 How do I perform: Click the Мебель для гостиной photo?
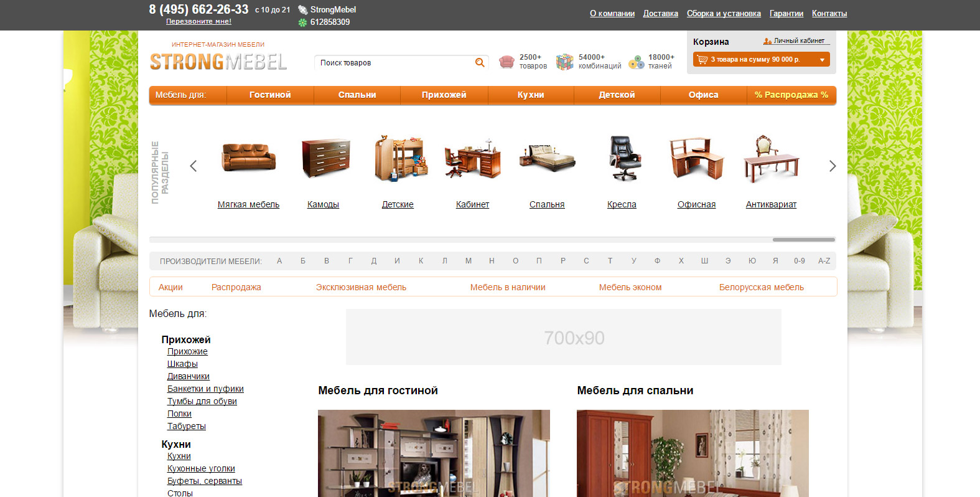click(434, 453)
